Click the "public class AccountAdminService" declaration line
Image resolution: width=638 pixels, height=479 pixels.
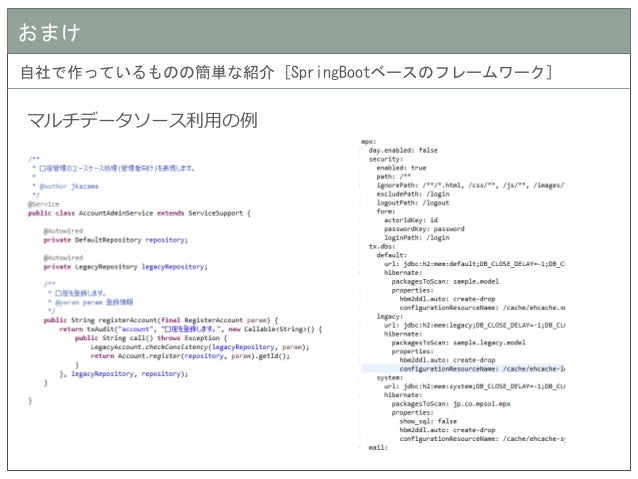139,213
